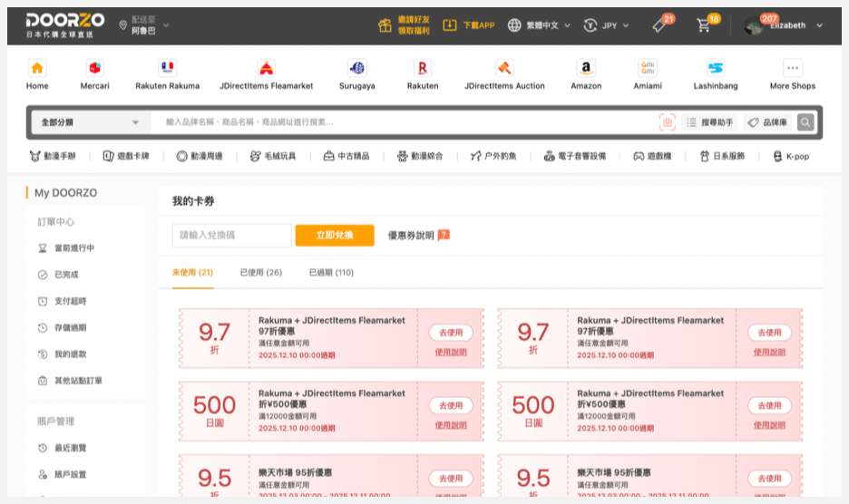
Task: Open the 動漫綜合 category
Action: (420, 156)
